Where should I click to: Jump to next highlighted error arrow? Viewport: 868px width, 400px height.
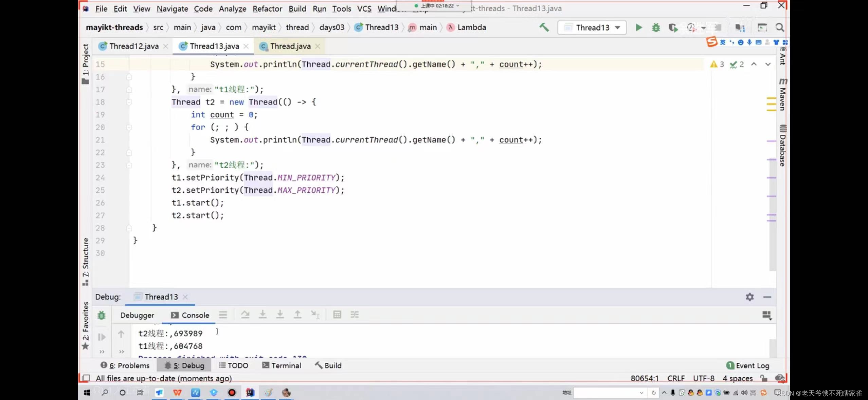tap(768, 64)
